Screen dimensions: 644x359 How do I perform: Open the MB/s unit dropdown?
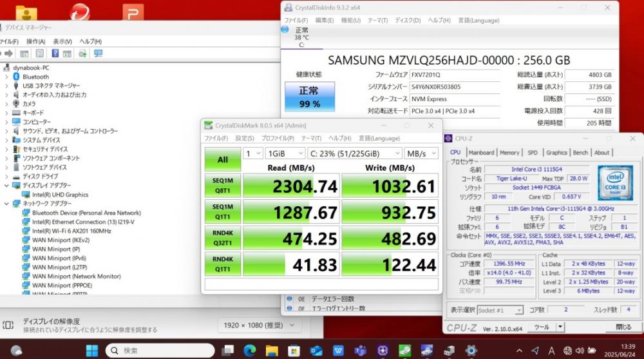pyautogui.click(x=421, y=153)
